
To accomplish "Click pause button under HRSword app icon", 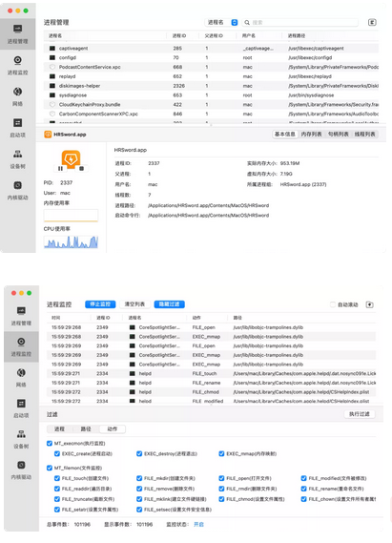I will [x=60, y=169].
